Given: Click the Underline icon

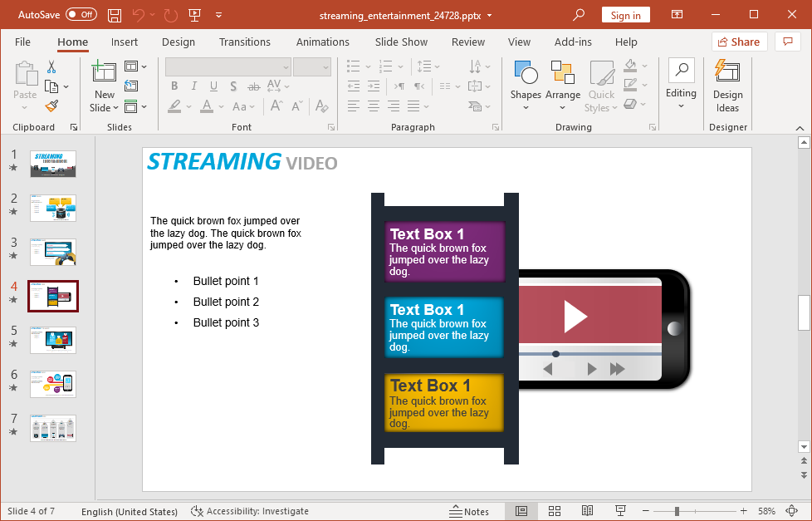Looking at the screenshot, I should 213,86.
